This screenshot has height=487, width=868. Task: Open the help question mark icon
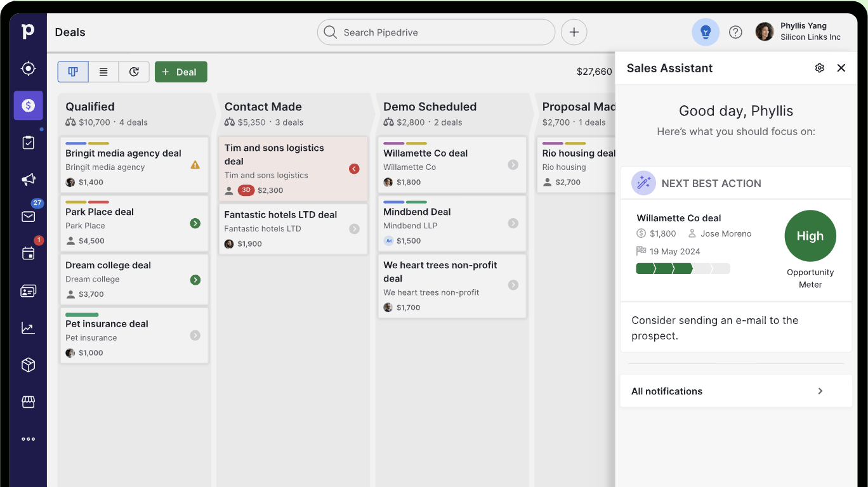pos(735,32)
